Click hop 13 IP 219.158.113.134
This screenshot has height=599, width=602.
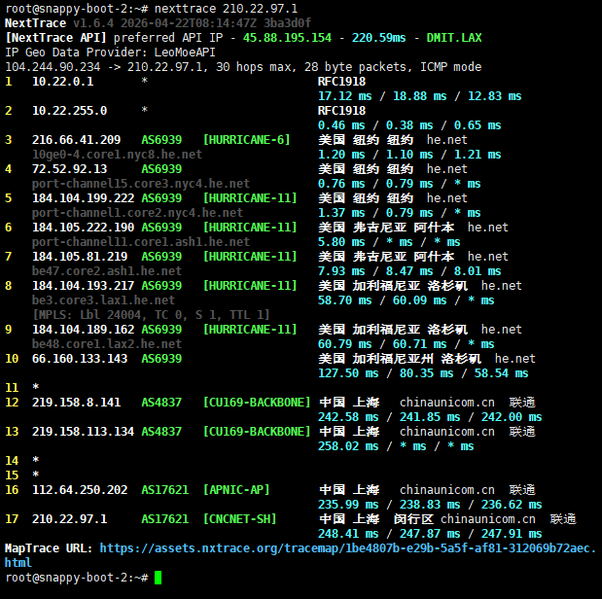click(x=83, y=432)
